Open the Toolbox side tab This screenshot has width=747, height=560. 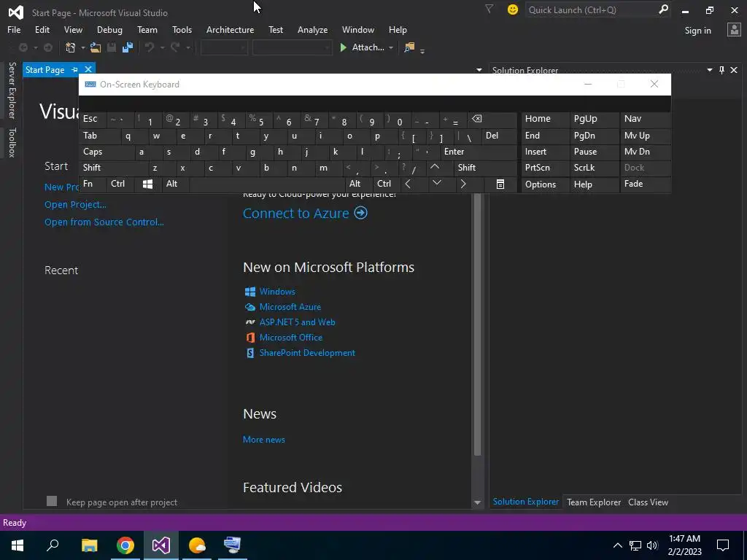[12, 142]
